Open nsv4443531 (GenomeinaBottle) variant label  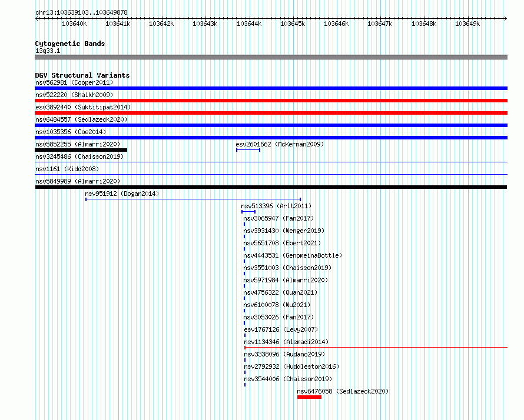[293, 255]
